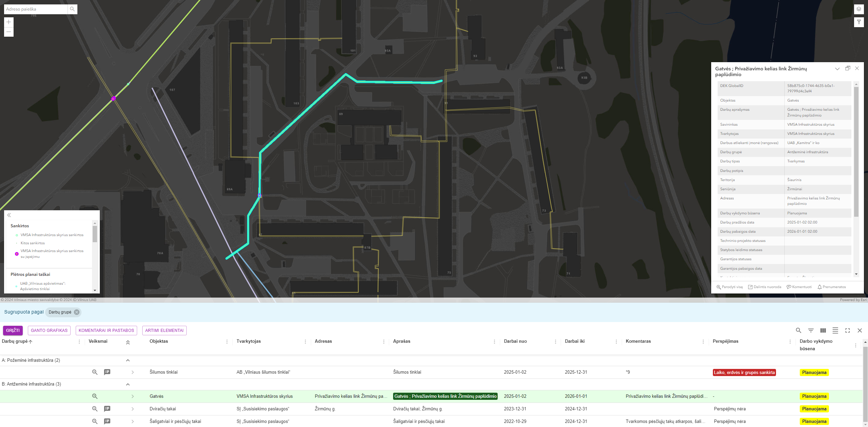Viewport: 868px width, 427px height.
Task: Collapse group A: Požeminė infrastruktūra
Action: pyautogui.click(x=128, y=360)
